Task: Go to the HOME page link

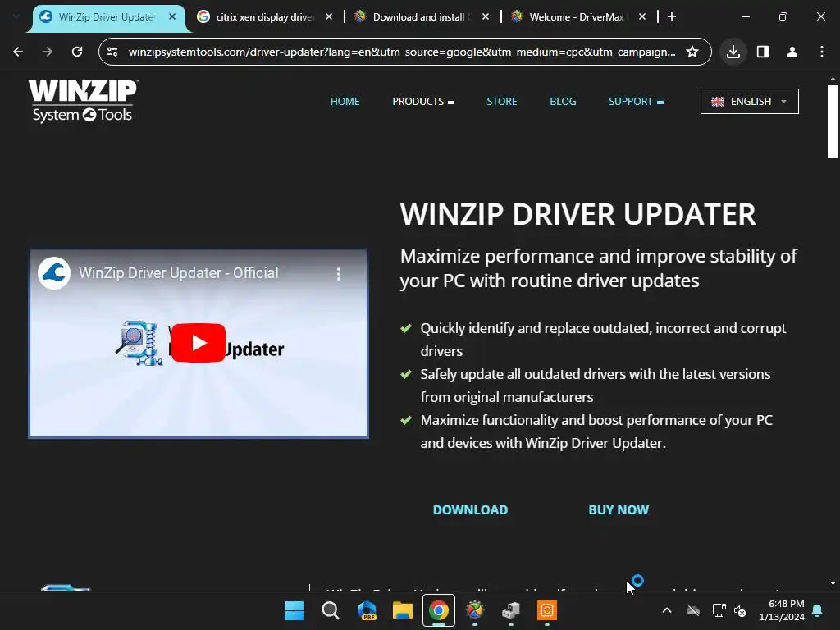Action: coord(345,101)
